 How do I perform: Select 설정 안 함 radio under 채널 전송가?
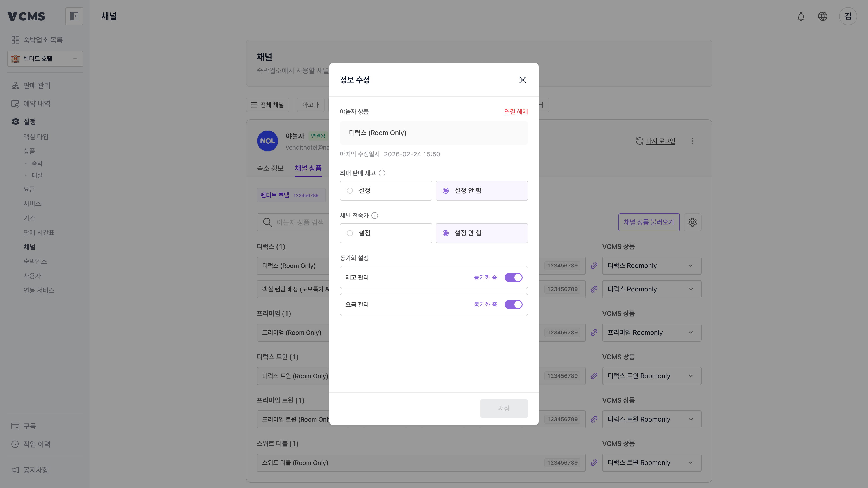481,233
